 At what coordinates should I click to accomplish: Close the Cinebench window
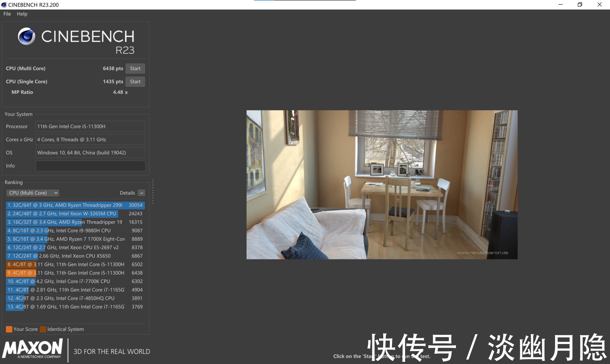click(600, 5)
